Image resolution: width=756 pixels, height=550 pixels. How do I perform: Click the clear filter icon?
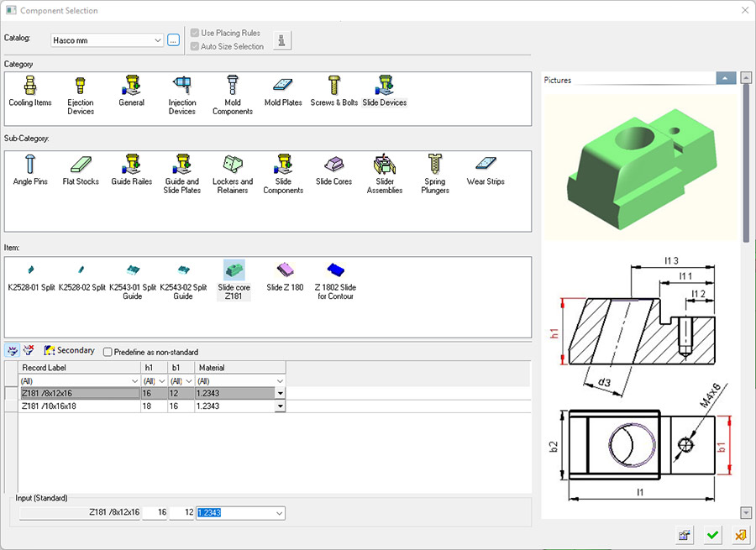point(29,350)
